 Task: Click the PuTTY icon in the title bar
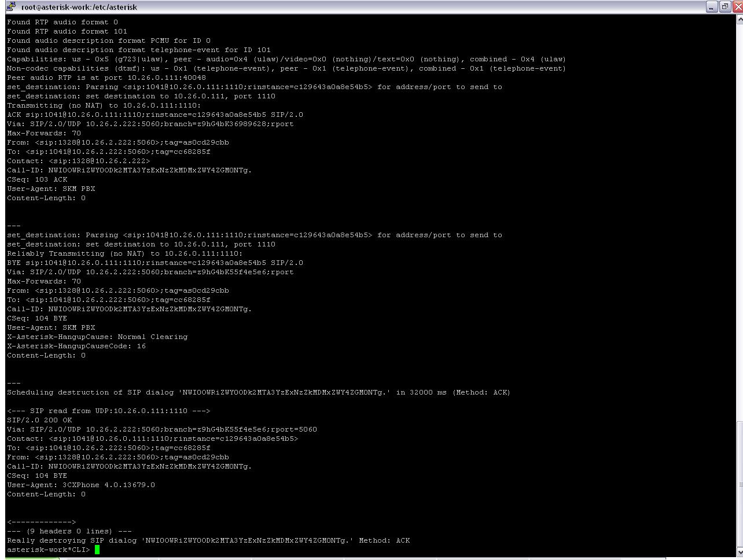[10, 7]
